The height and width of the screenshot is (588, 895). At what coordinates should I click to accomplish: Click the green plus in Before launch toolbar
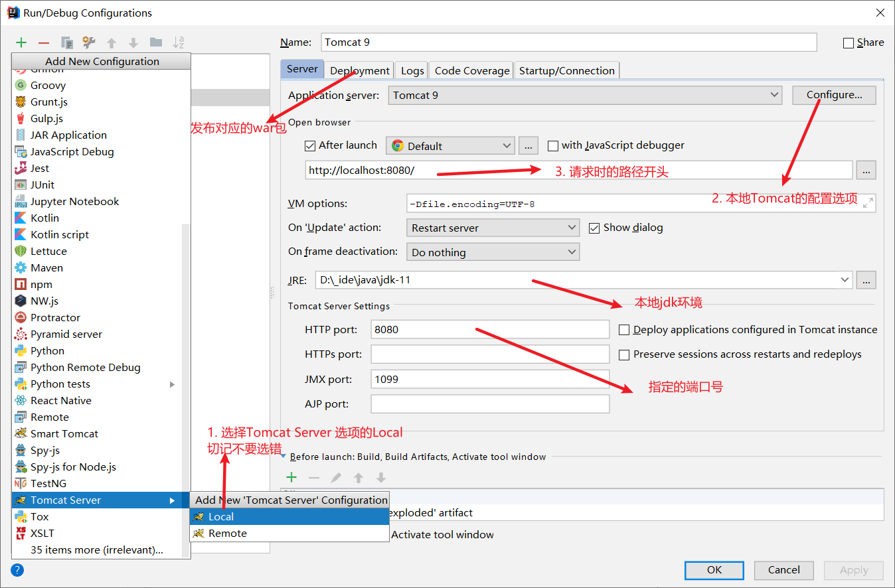[x=291, y=477]
